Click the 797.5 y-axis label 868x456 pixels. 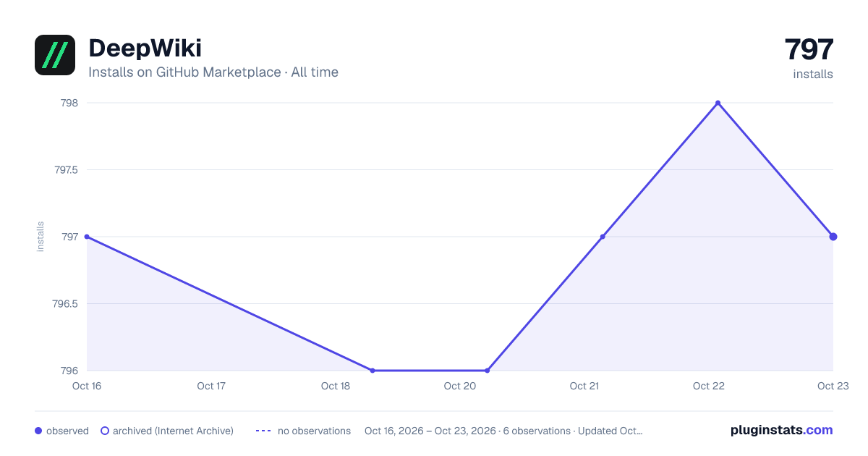(x=66, y=170)
